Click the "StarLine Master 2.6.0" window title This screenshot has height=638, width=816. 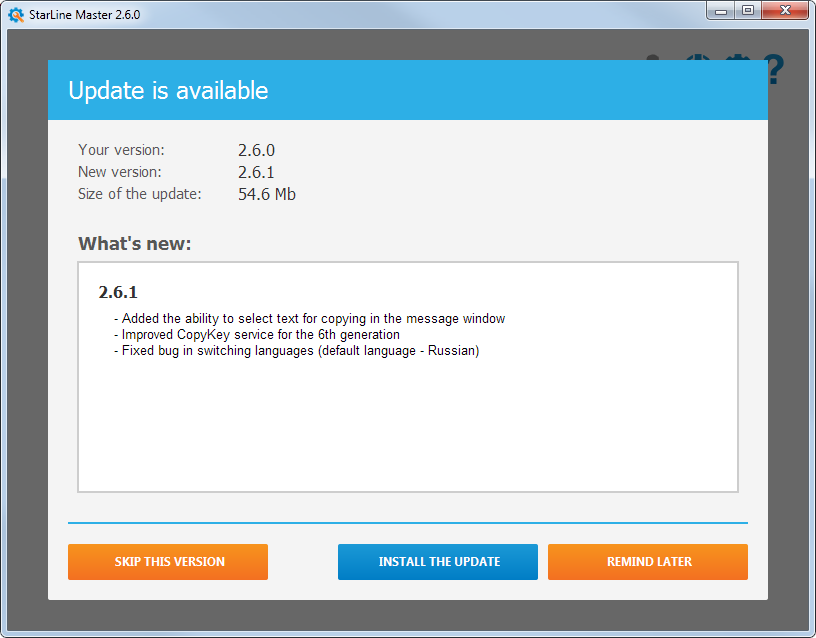click(x=84, y=15)
